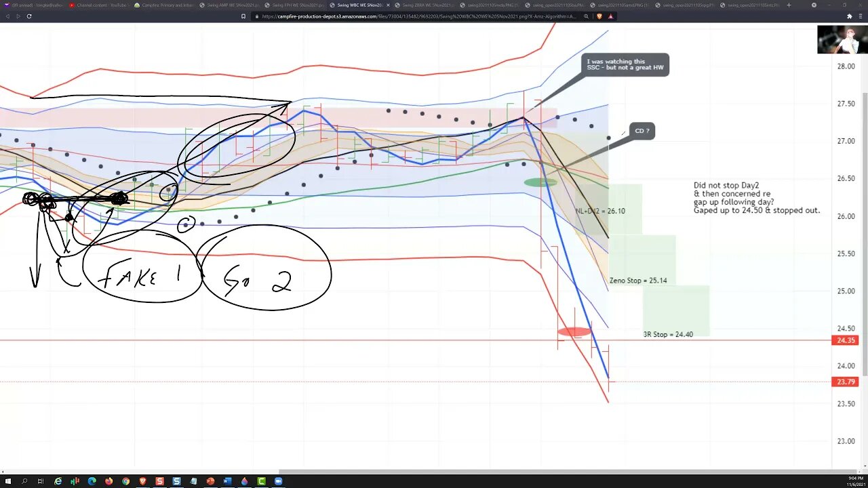The height and width of the screenshot is (488, 868).
Task: Open the blue Snagit editor on taskbar
Action: click(177, 481)
